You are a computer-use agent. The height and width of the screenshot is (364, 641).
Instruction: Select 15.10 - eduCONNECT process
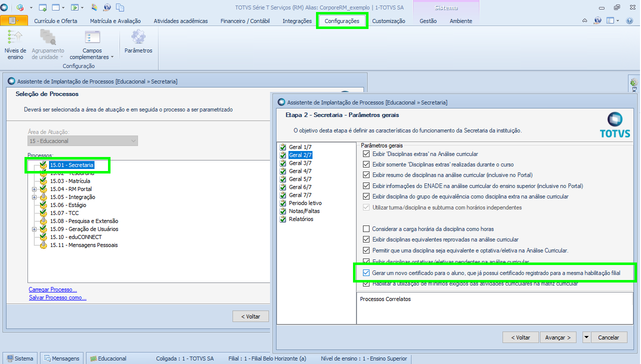coord(75,237)
